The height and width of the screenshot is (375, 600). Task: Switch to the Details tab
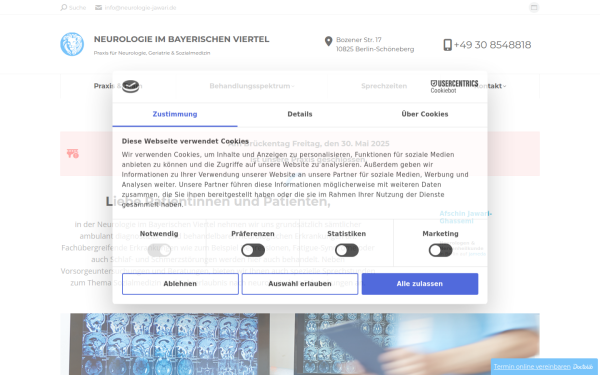coord(300,114)
